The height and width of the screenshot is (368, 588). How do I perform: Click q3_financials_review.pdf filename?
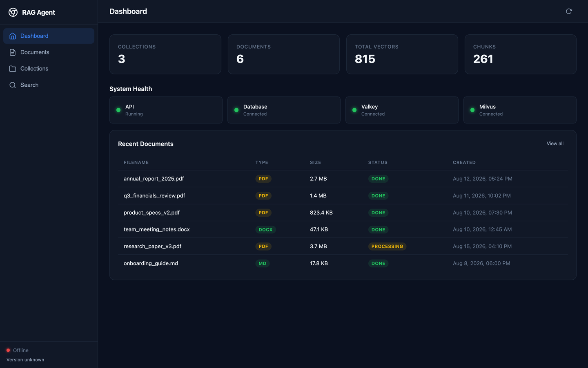point(154,196)
